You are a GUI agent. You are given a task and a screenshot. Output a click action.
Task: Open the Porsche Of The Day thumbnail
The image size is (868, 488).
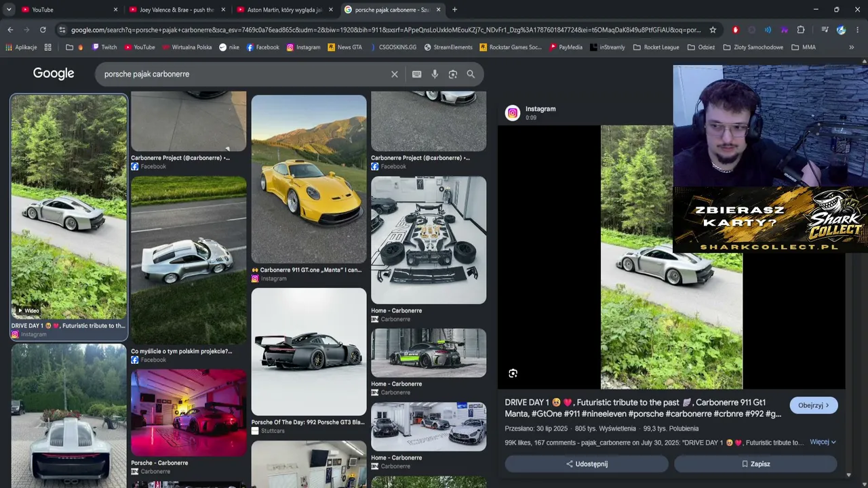point(309,352)
